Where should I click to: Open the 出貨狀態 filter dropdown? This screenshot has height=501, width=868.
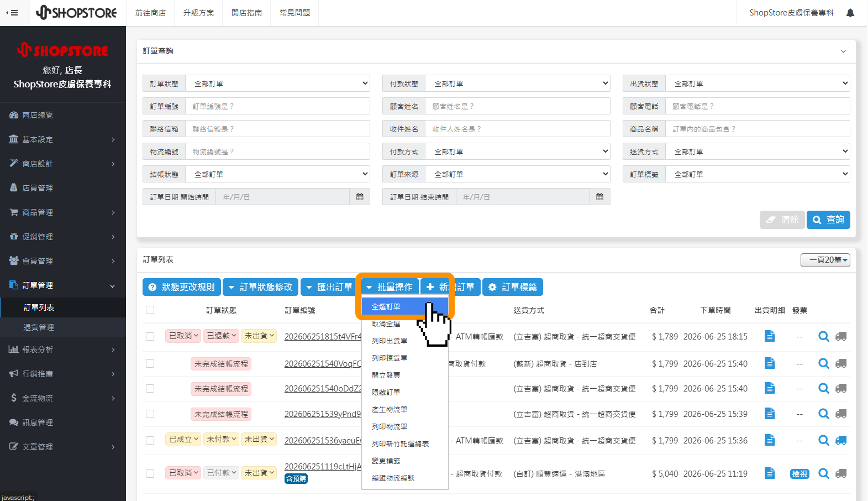(x=757, y=84)
